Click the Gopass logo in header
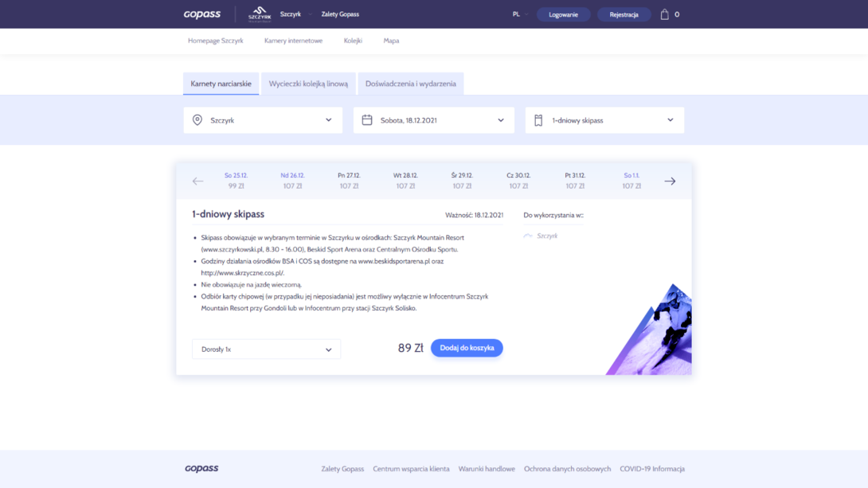This screenshot has height=488, width=868. (x=202, y=14)
